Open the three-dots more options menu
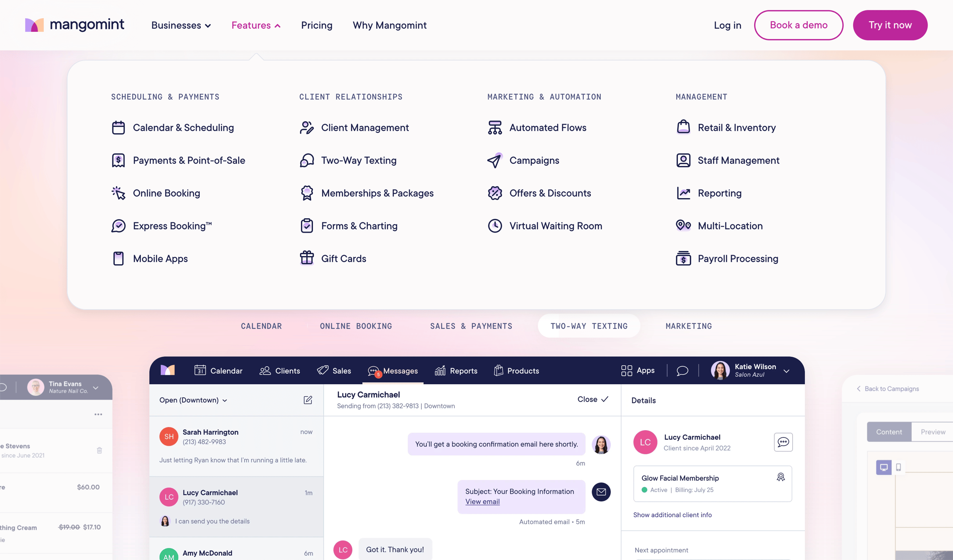The width and height of the screenshot is (953, 560). [x=98, y=414]
